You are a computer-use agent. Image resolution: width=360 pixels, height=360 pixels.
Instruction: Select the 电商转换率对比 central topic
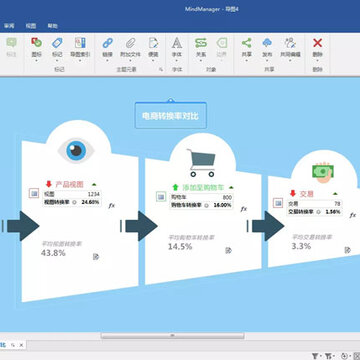pyautogui.click(x=171, y=115)
